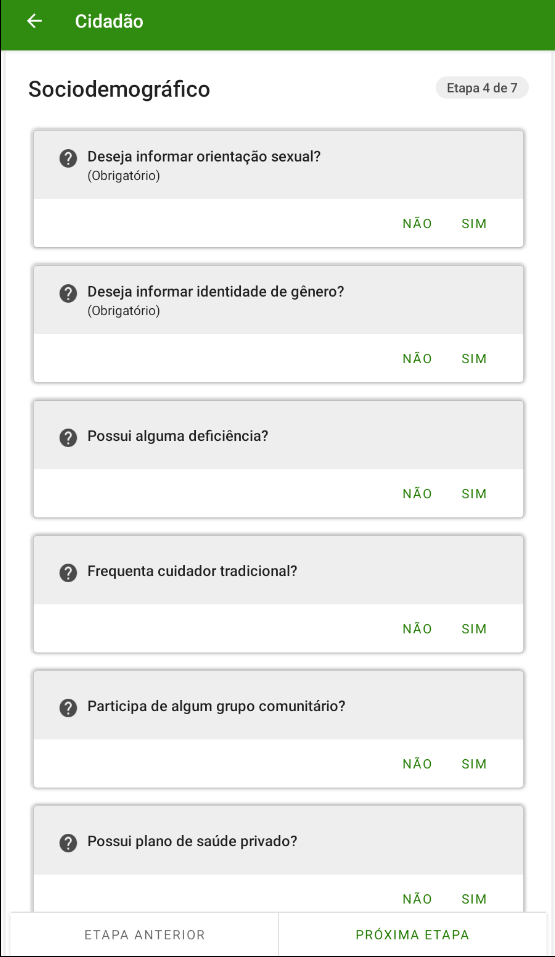The image size is (555, 957).
Task: Choose SIM for Possui alguma deficiência
Action: [x=474, y=494]
